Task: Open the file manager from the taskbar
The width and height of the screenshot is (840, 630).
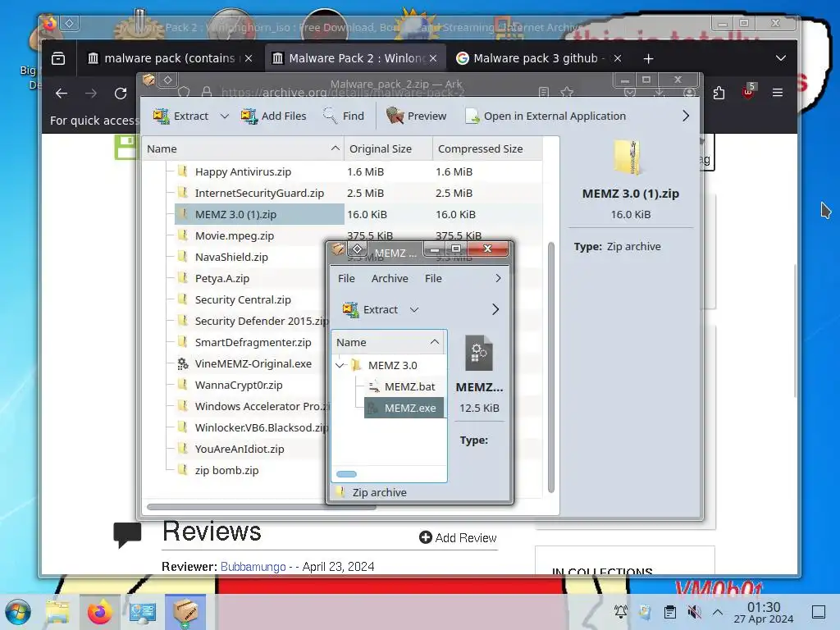Action: (x=57, y=612)
